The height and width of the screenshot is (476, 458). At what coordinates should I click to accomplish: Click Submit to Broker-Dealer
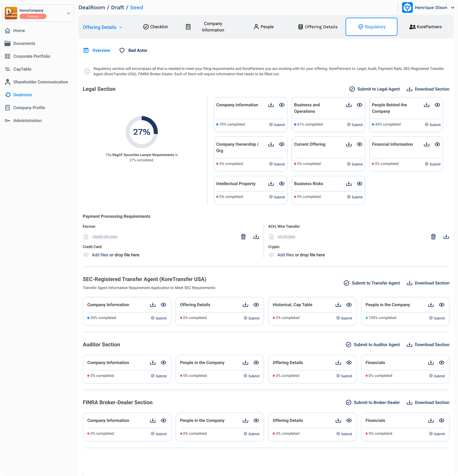(x=373, y=403)
